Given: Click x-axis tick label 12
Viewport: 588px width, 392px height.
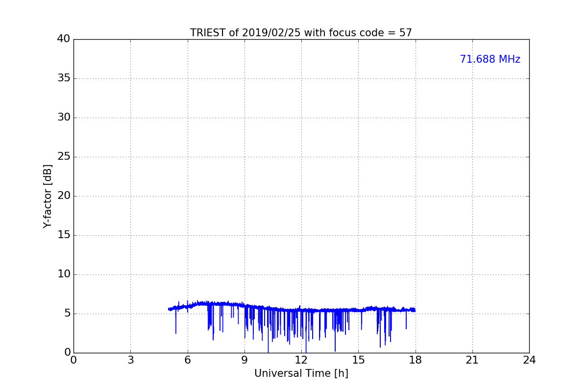Looking at the screenshot, I should (x=301, y=360).
